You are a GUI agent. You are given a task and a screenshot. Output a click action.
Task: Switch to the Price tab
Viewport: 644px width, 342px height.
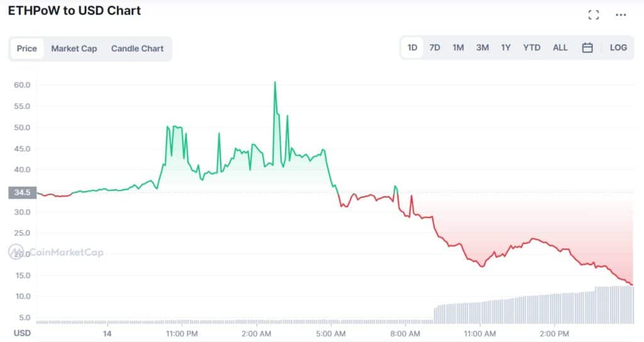point(26,48)
